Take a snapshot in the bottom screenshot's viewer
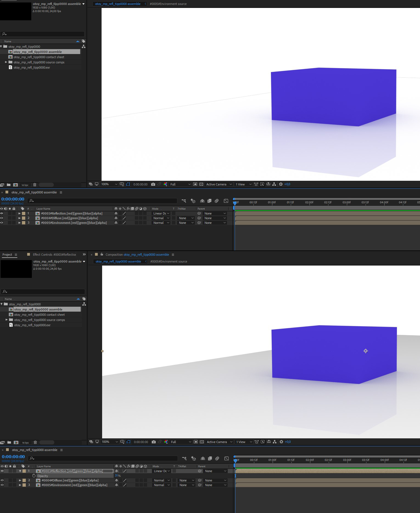Image resolution: width=420 pixels, height=513 pixels. click(x=154, y=442)
